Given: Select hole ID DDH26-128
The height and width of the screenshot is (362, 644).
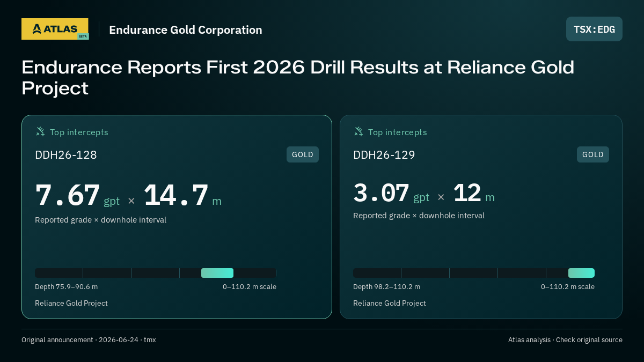Looking at the screenshot, I should point(66,155).
